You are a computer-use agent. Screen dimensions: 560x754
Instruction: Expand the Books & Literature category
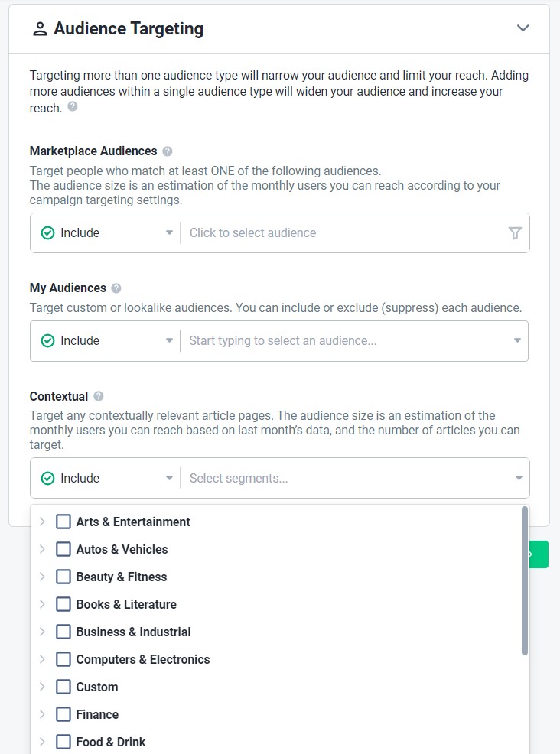coord(43,604)
